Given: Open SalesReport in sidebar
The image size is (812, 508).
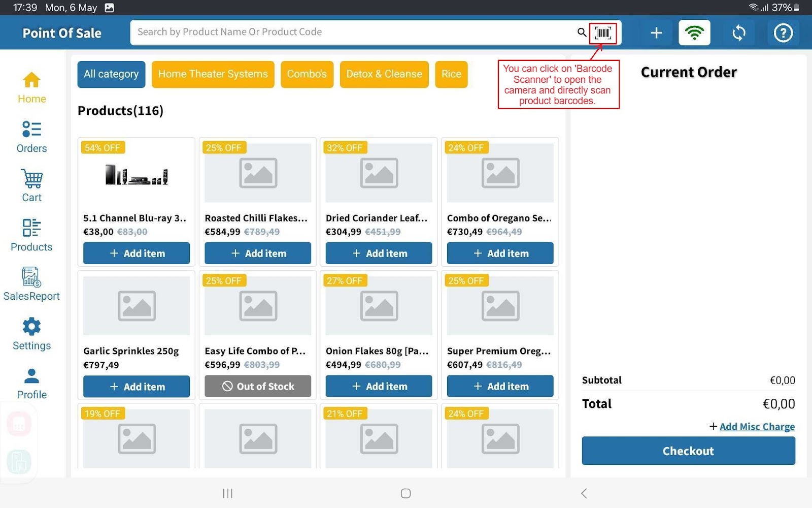Looking at the screenshot, I should tap(31, 284).
